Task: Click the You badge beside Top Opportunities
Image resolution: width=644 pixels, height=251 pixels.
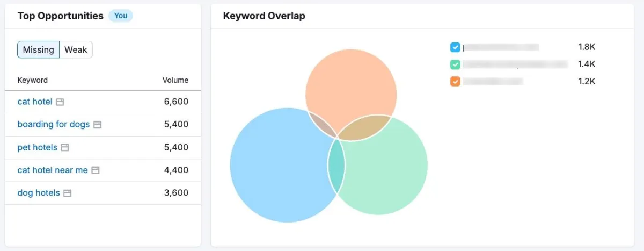Action: (121, 16)
